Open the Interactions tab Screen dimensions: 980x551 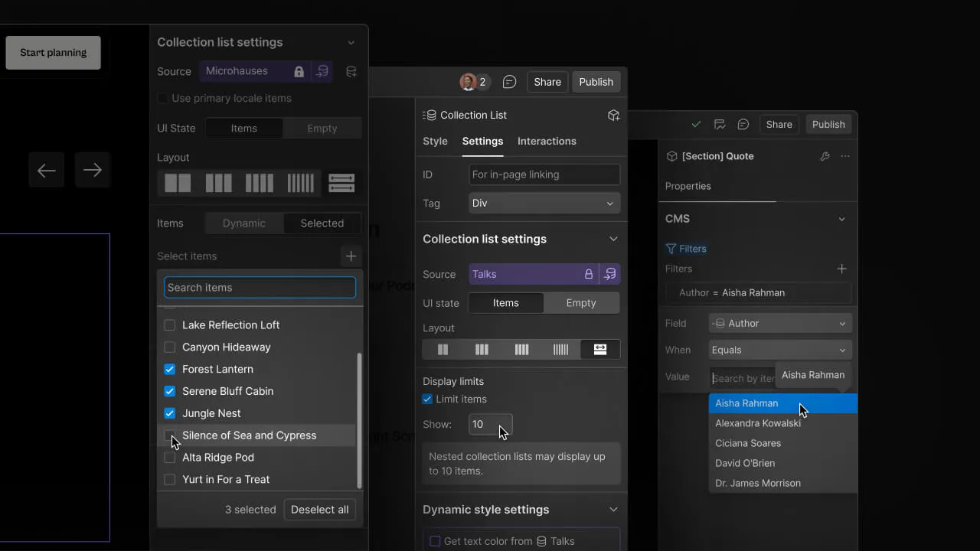pyautogui.click(x=547, y=141)
